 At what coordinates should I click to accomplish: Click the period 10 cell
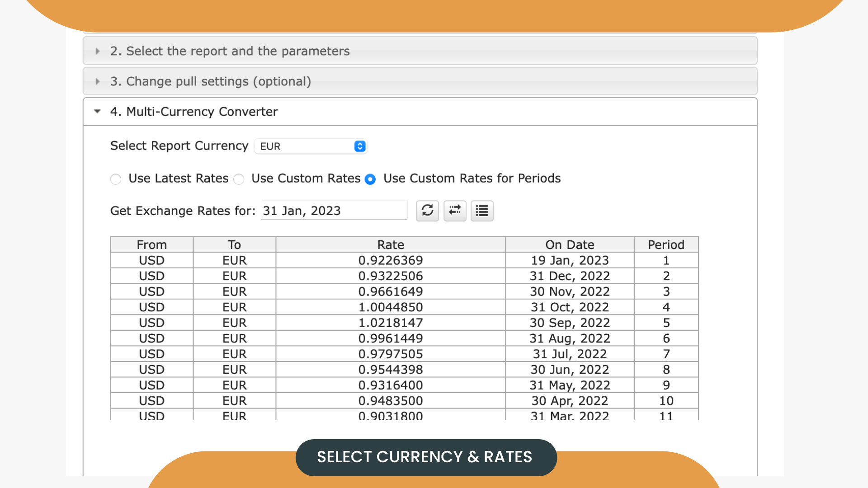(665, 401)
